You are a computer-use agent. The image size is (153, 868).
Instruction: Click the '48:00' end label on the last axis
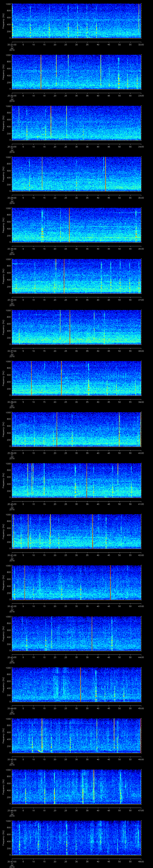(x=141, y=861)
